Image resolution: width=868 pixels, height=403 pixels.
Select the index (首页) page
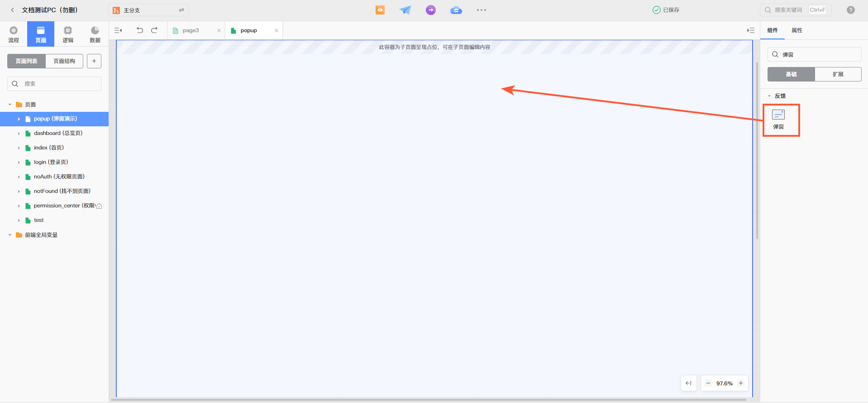click(x=54, y=148)
